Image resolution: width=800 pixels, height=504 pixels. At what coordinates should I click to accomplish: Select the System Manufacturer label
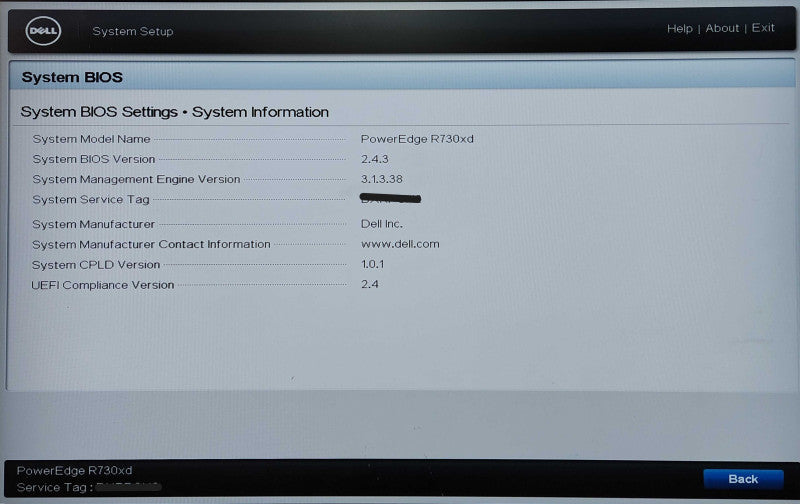pyautogui.click(x=93, y=224)
